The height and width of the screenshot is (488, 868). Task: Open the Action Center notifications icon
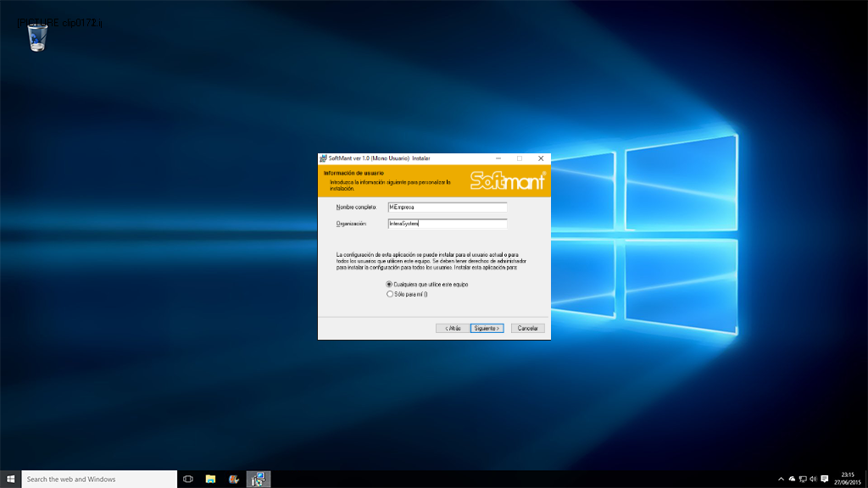(x=825, y=479)
